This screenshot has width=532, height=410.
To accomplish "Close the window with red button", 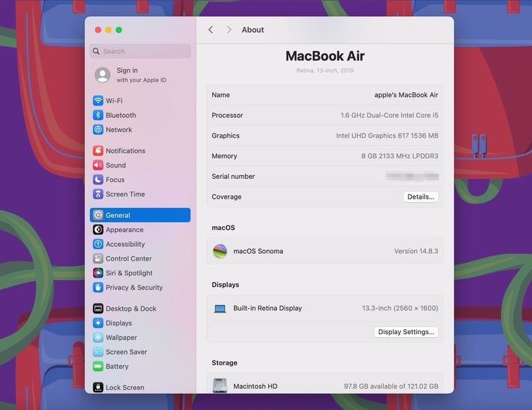I will point(98,30).
